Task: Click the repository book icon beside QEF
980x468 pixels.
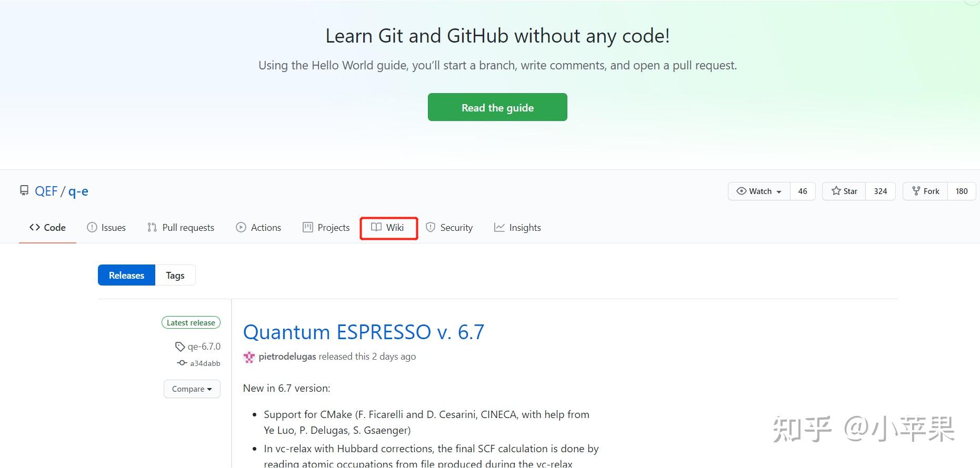Action: (x=24, y=190)
